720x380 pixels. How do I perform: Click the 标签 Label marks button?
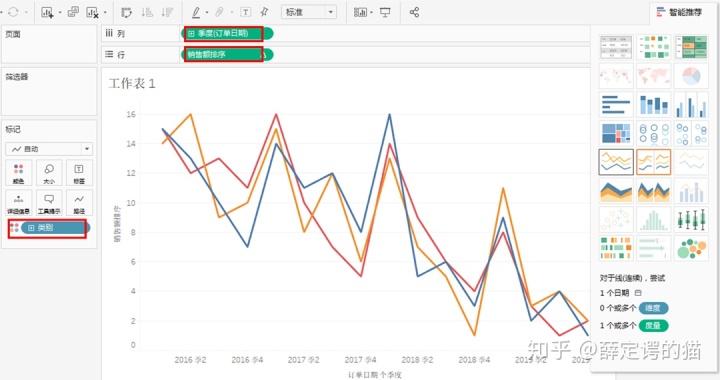[79, 173]
